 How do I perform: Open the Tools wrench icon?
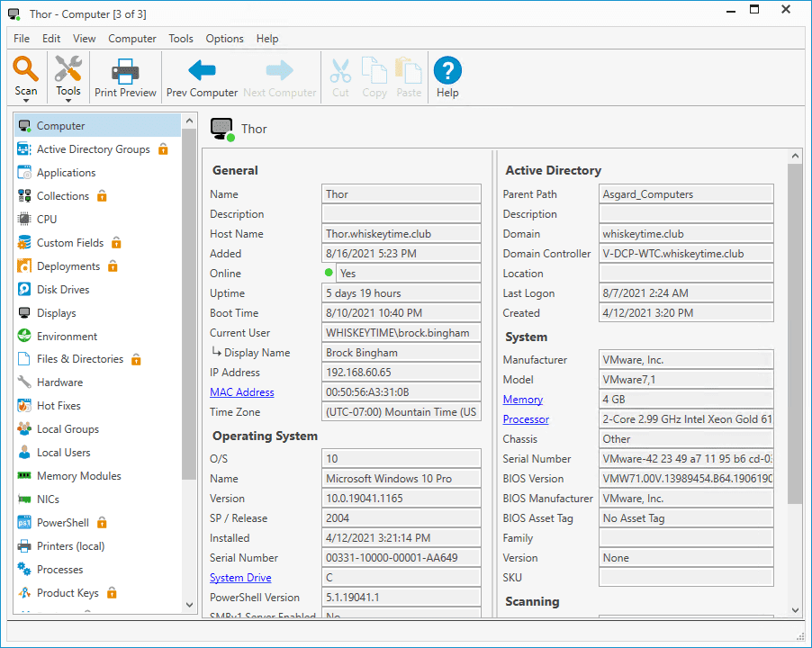(x=68, y=69)
